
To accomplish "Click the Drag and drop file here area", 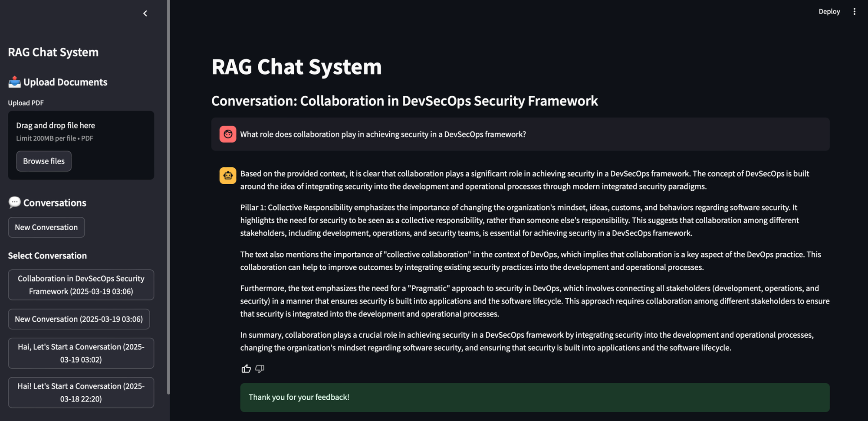I will [x=81, y=145].
